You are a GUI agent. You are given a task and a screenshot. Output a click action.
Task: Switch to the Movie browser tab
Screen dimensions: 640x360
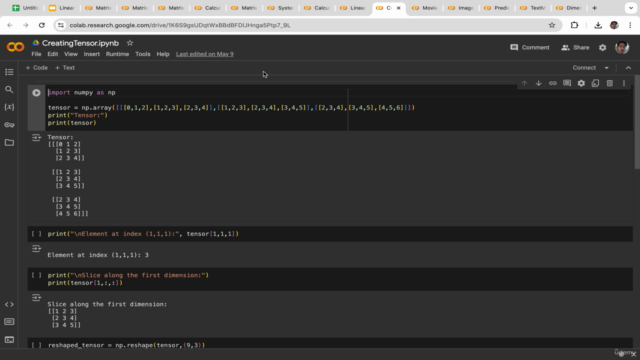[x=425, y=8]
